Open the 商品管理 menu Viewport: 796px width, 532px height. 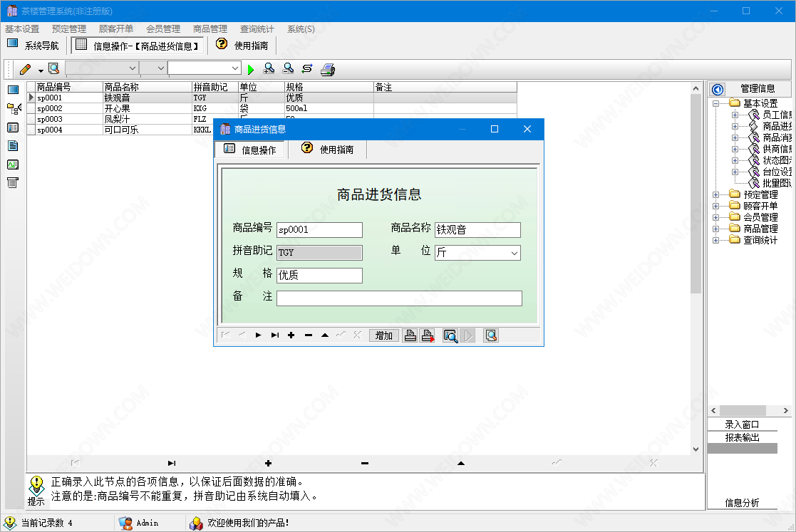(210, 29)
